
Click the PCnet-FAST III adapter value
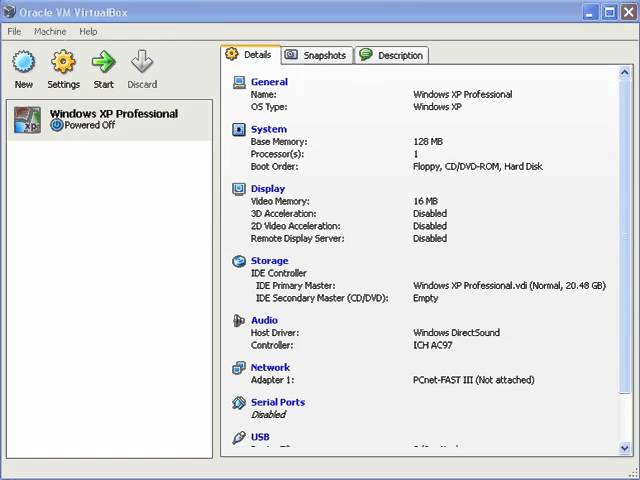tap(473, 380)
